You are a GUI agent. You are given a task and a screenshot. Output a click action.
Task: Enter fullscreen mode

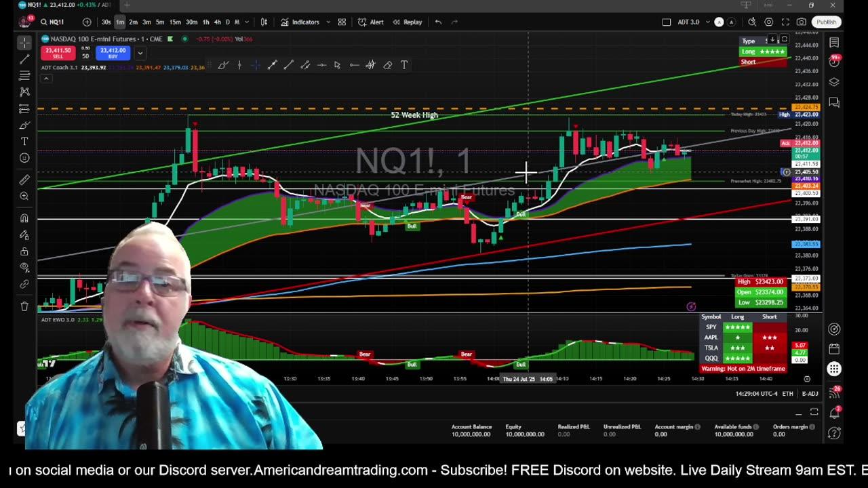click(x=785, y=22)
